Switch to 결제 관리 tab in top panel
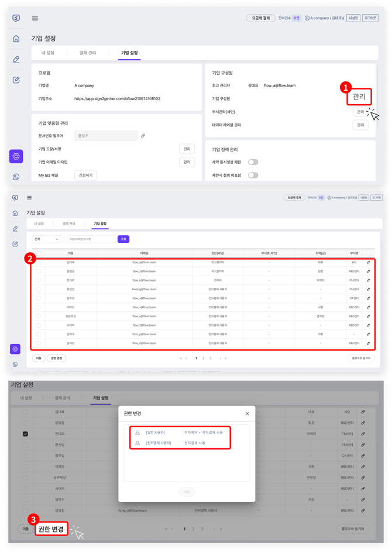The height and width of the screenshot is (553, 392). point(88,53)
